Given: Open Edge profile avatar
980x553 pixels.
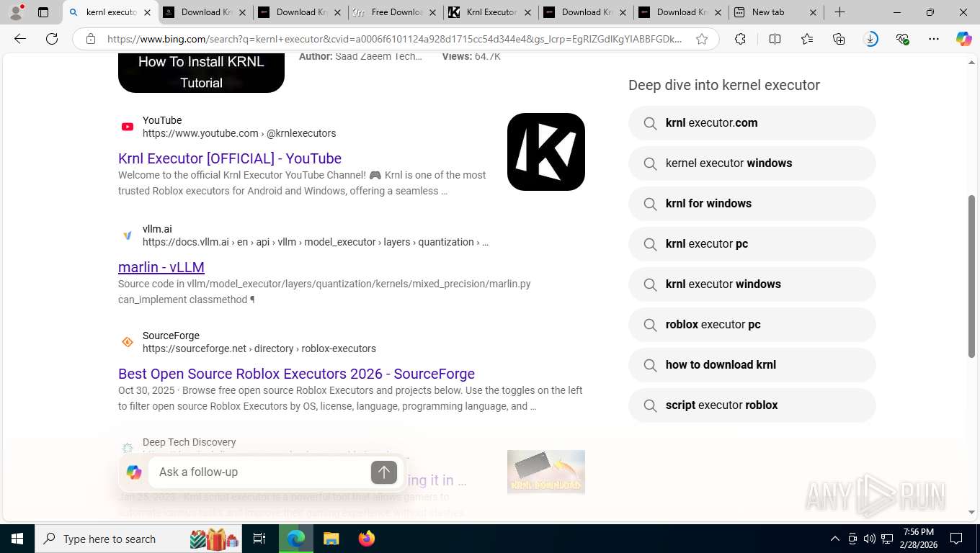Looking at the screenshot, I should (16, 12).
